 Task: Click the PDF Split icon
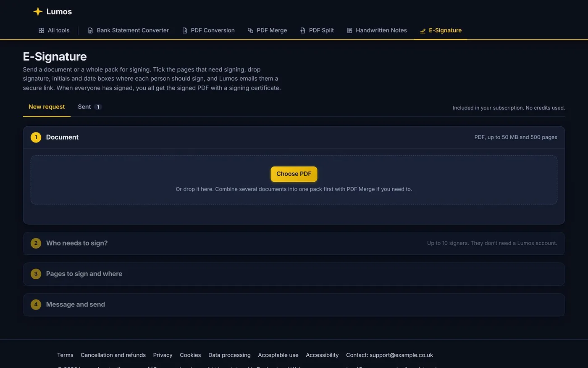302,30
